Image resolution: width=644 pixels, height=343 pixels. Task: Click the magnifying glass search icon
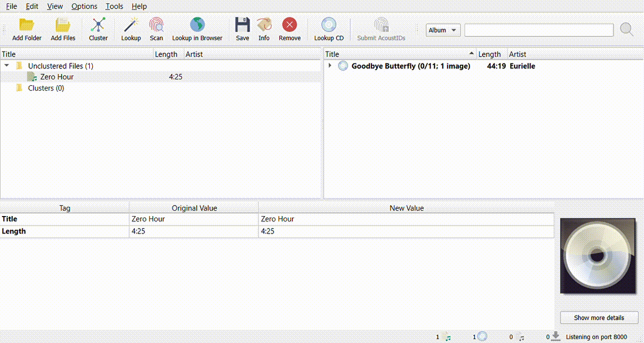(x=627, y=30)
